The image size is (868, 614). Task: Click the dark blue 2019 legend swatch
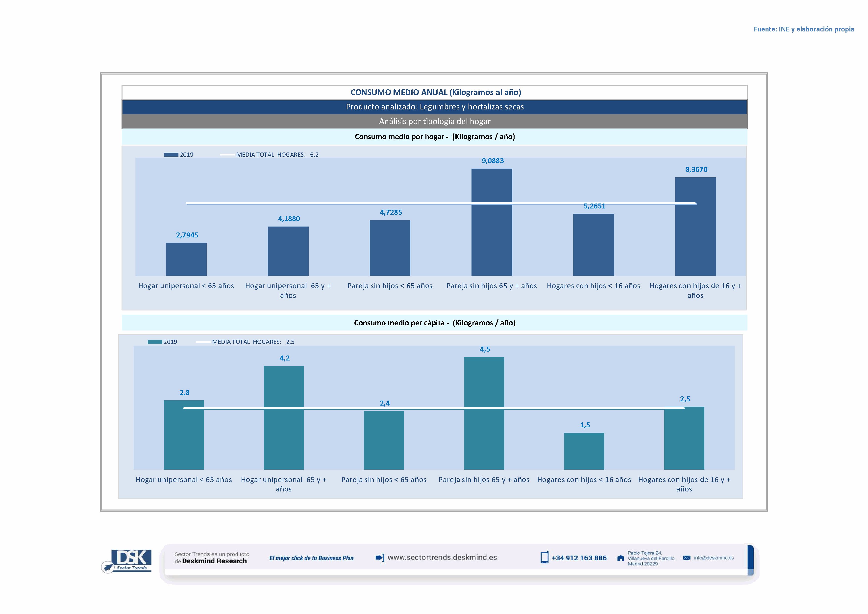click(171, 155)
